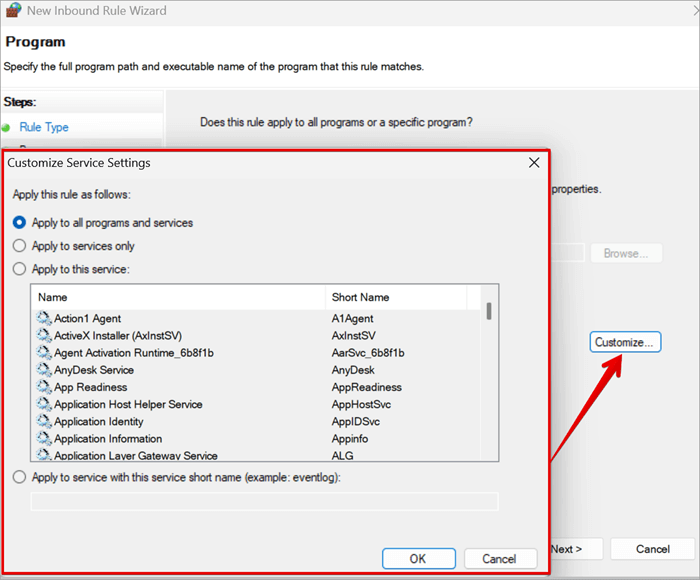Click the Agent Activation Runtime service icon
Viewport: 700px width, 580px height.
click(44, 353)
